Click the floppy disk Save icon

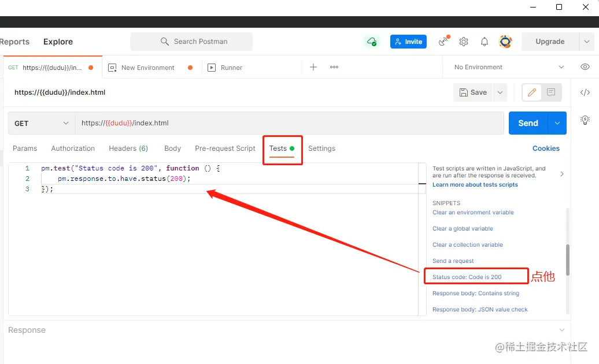coord(463,92)
